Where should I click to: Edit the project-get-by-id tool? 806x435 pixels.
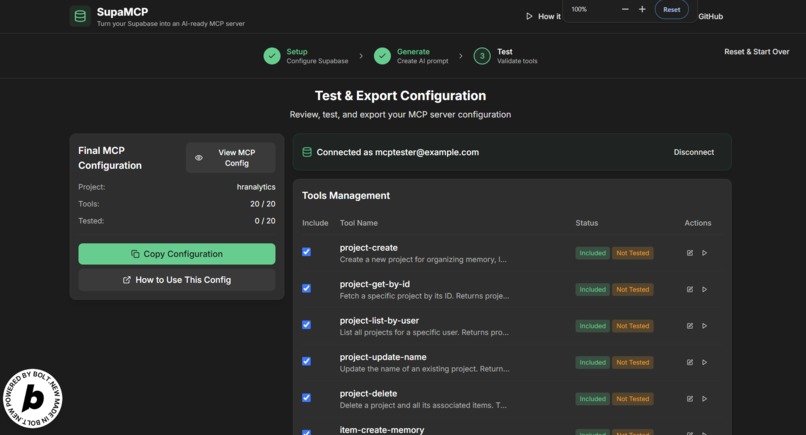coord(690,289)
